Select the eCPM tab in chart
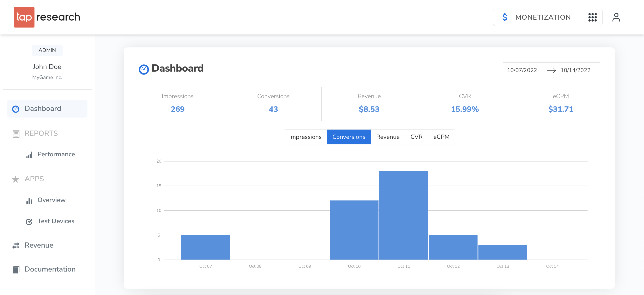 441,137
